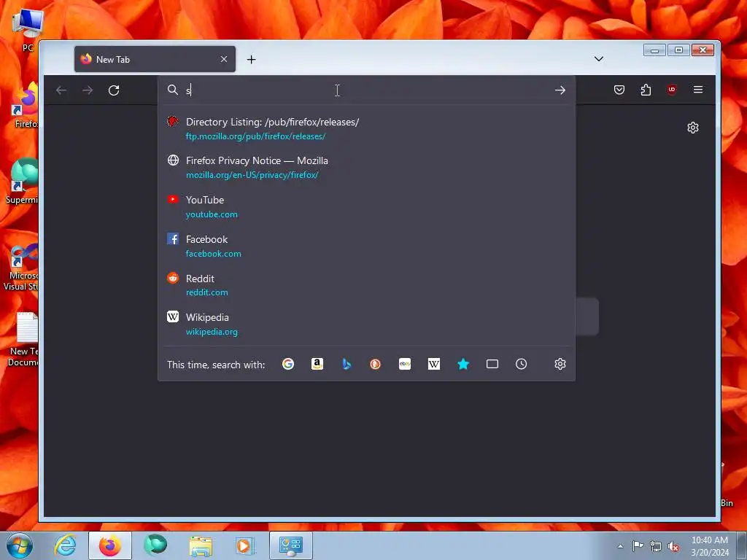The image size is (747, 560).
Task: Open Action Center flag in tray
Action: click(638, 546)
